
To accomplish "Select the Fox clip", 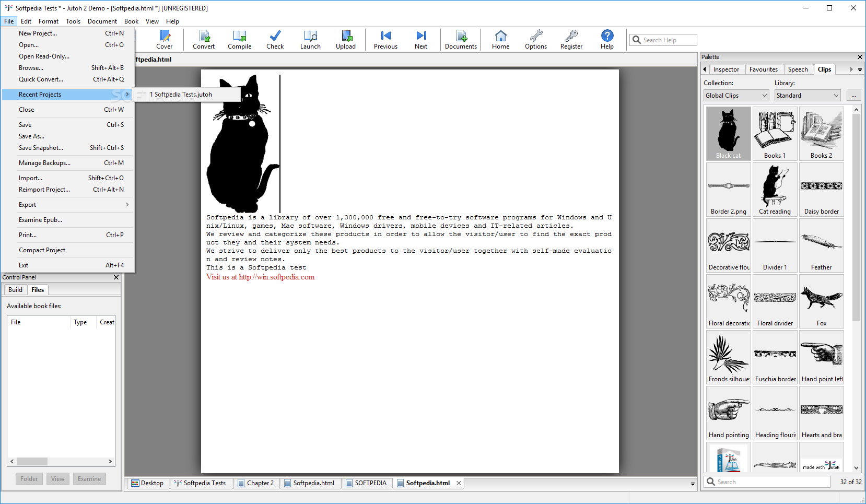I will 822,301.
